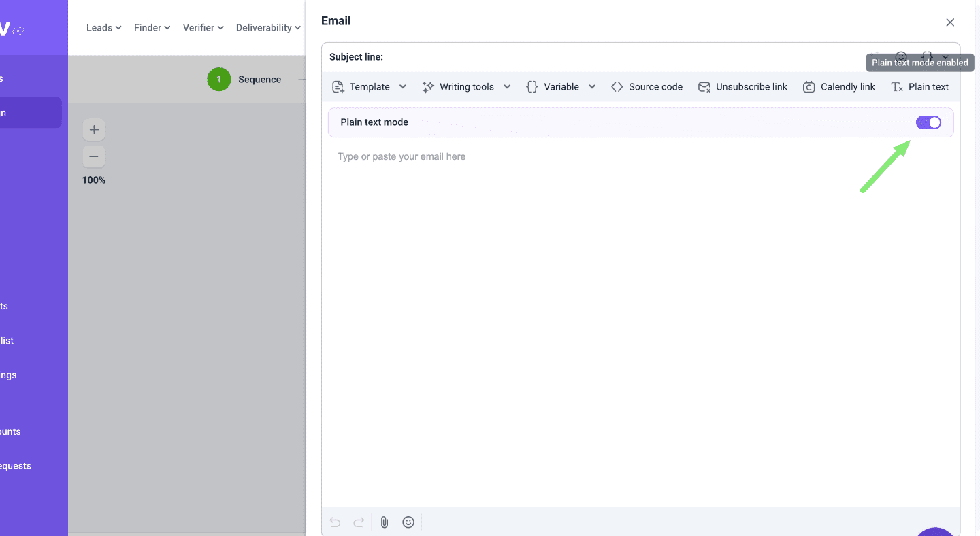Screen dimensions: 980x536
Task: Undo with the undo arrow icon
Action: point(335,522)
